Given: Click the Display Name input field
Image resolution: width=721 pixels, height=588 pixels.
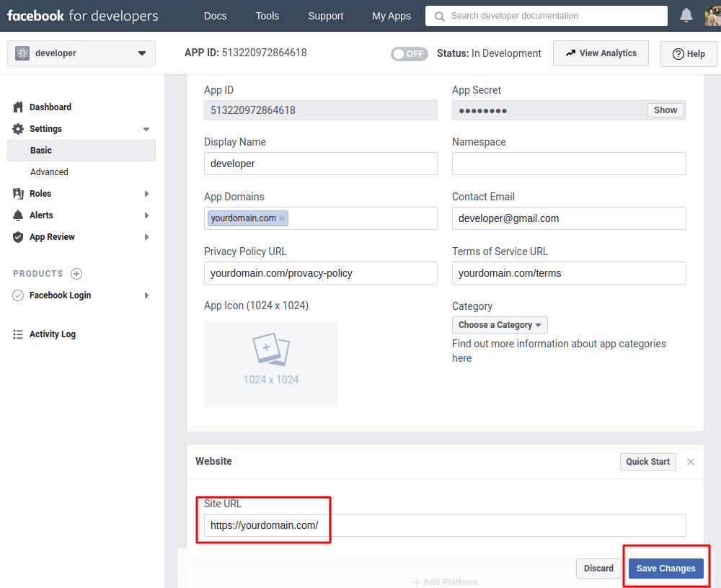Looking at the screenshot, I should (321, 164).
